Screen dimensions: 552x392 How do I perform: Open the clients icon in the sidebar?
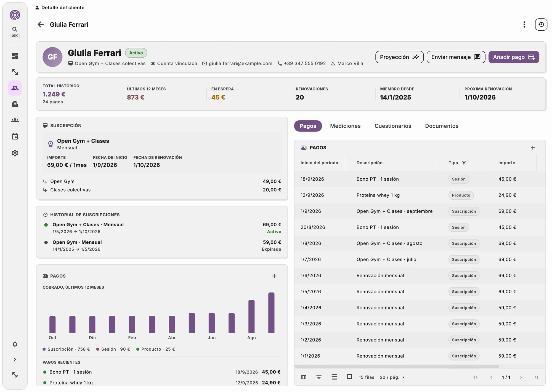pos(15,88)
